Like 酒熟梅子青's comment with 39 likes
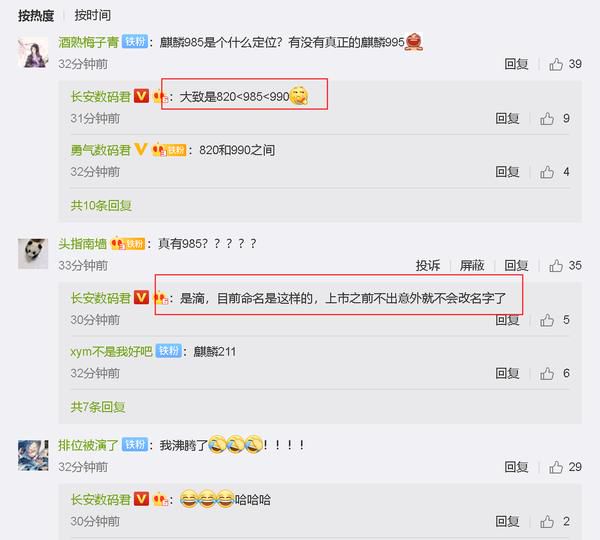Screen dimensions: 600x540 [x=556, y=64]
